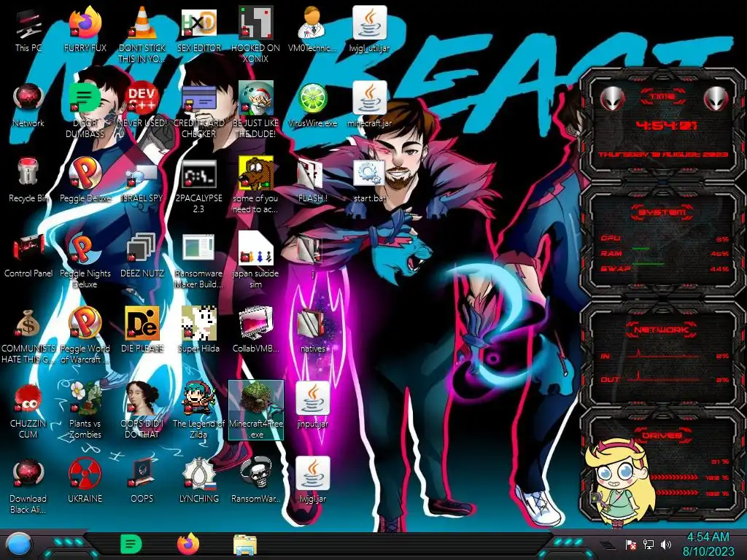
Task: Select the ISRAEL SPY shortcut
Action: [x=142, y=181]
